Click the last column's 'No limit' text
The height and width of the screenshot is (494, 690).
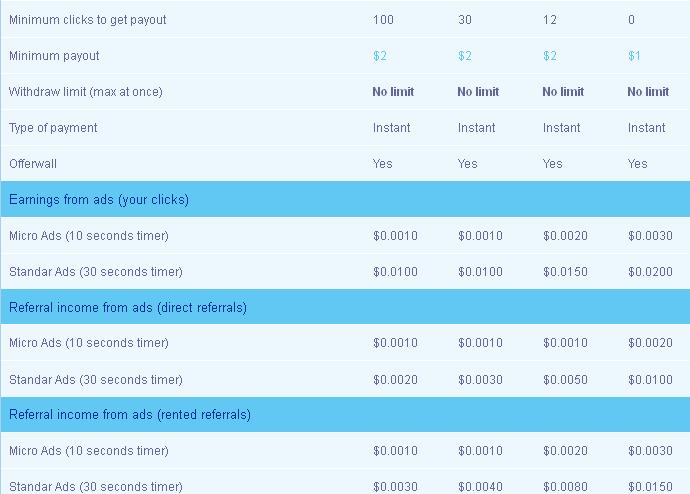click(x=648, y=91)
